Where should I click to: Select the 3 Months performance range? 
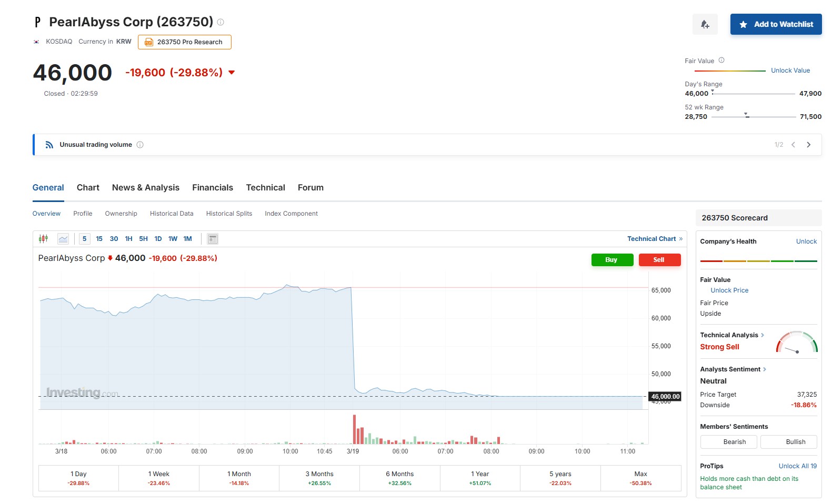coord(319,478)
